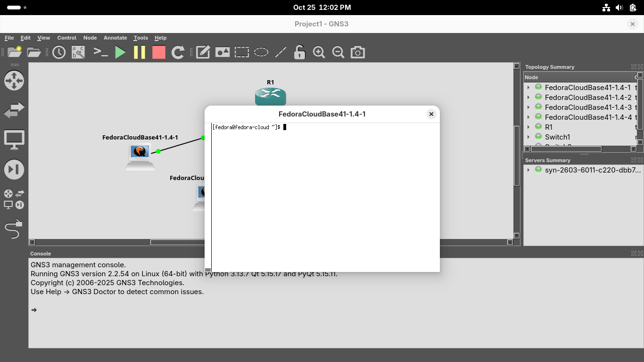Select the add a link cable tool
Viewport: 644px width, 362px height.
14,230
